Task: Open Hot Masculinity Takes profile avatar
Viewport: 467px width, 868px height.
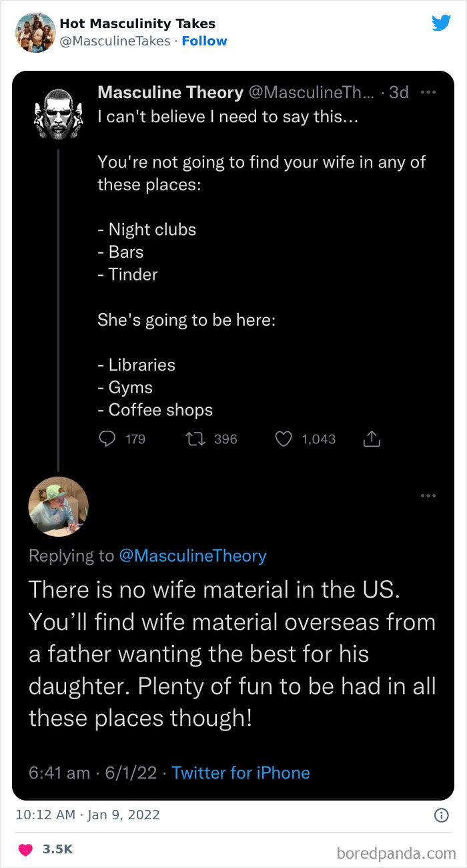Action: tap(35, 32)
